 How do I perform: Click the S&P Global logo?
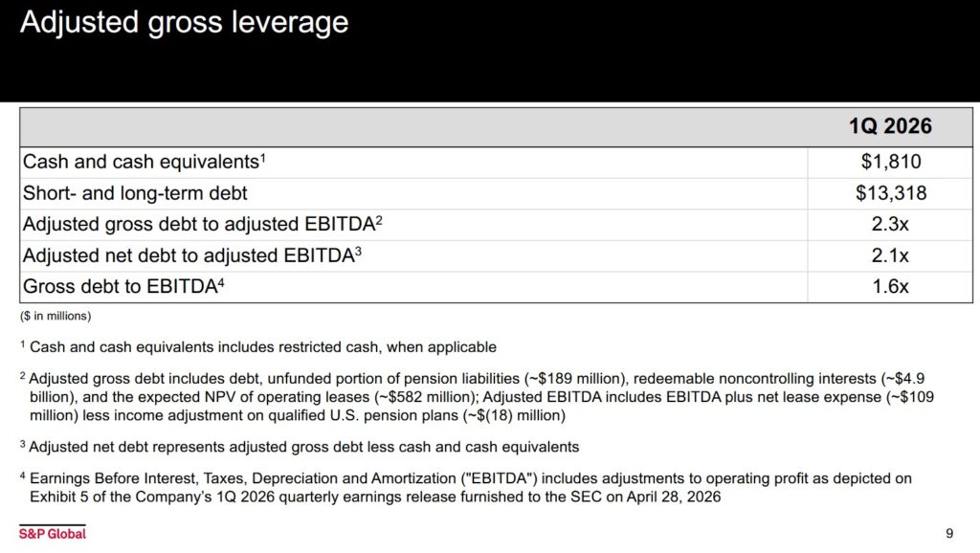coord(52,534)
